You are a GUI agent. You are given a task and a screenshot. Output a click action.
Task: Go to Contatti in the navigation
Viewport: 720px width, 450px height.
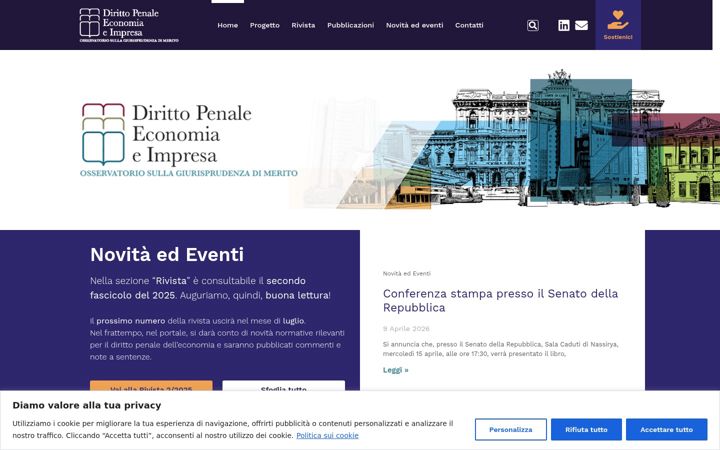click(x=469, y=25)
